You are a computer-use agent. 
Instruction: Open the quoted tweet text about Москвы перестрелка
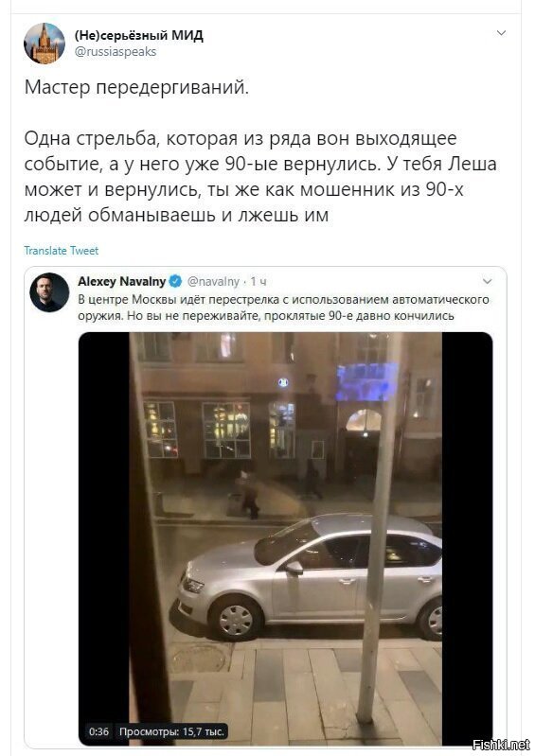(x=284, y=308)
